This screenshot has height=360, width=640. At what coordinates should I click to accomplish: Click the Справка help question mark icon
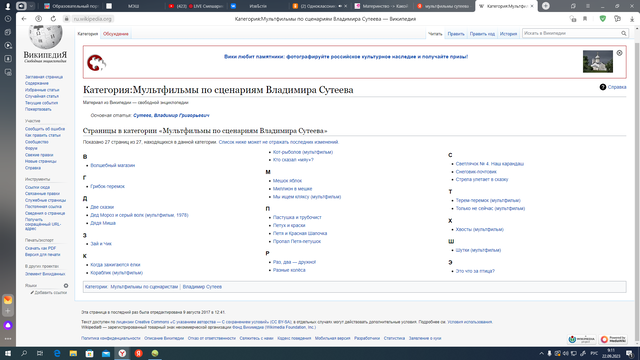click(x=602, y=87)
